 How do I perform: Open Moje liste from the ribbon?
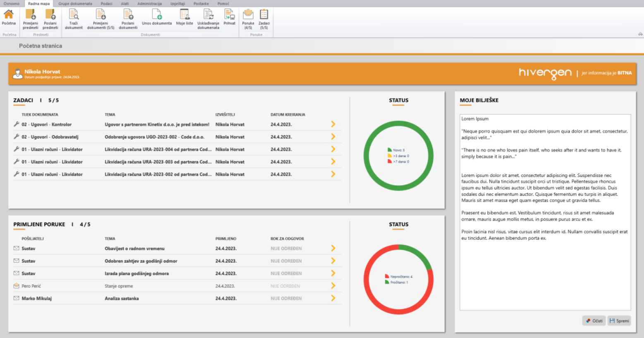(184, 17)
